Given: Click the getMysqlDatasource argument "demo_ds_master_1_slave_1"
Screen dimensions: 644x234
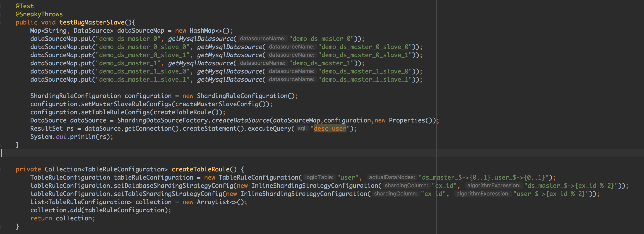Looking at the screenshot, I should [x=365, y=80].
